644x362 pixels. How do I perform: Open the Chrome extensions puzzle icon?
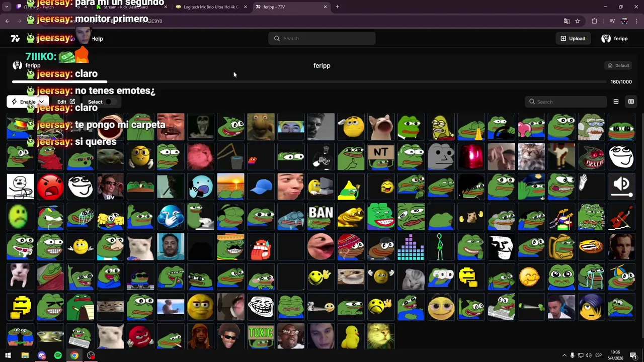[x=595, y=21]
